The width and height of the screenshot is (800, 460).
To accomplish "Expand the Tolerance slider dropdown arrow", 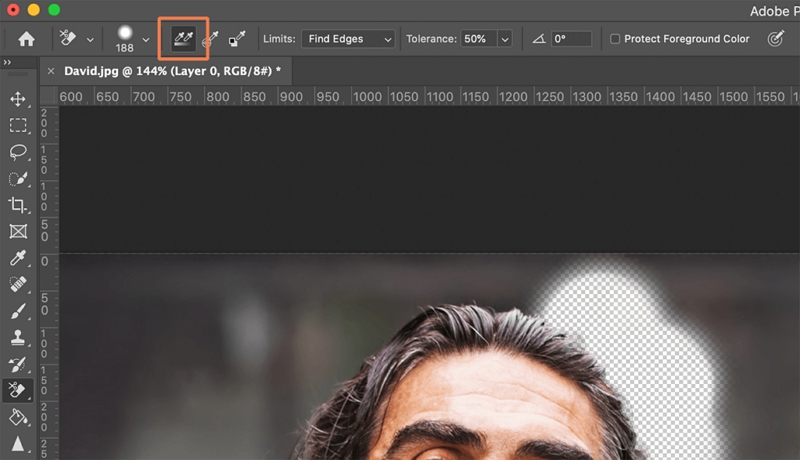I will pyautogui.click(x=504, y=39).
